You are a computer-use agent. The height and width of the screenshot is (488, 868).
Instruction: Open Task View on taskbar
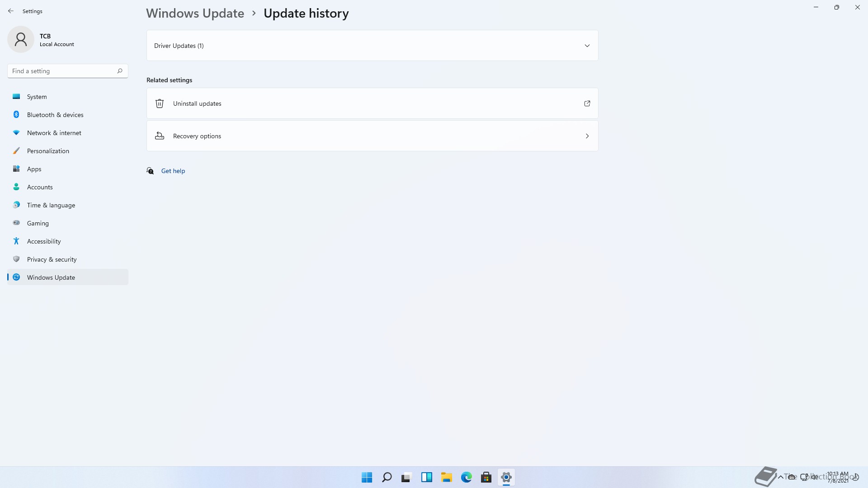(406, 477)
